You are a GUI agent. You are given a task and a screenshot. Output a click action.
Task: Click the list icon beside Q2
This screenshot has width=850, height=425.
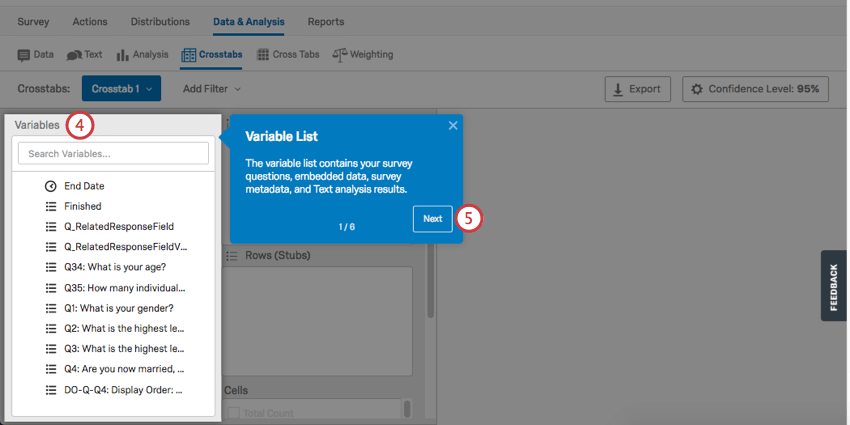(x=50, y=329)
